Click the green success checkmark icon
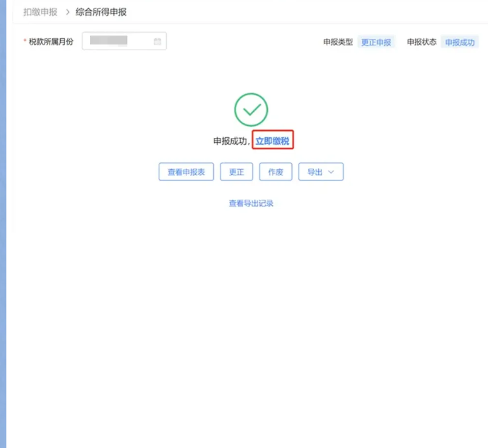This screenshot has width=488, height=448. coord(251,110)
